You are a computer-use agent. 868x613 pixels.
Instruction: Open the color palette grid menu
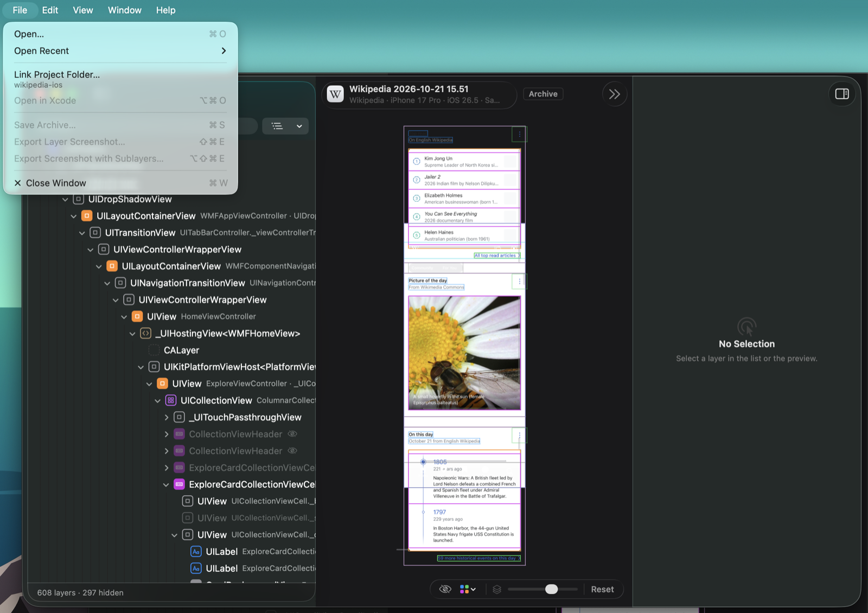pos(468,589)
